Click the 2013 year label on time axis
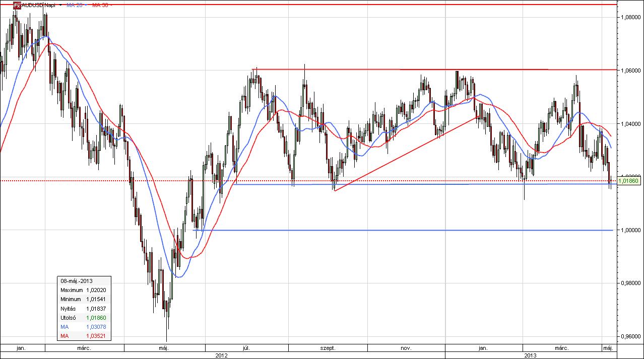The width and height of the screenshot is (644, 359). pos(531,355)
